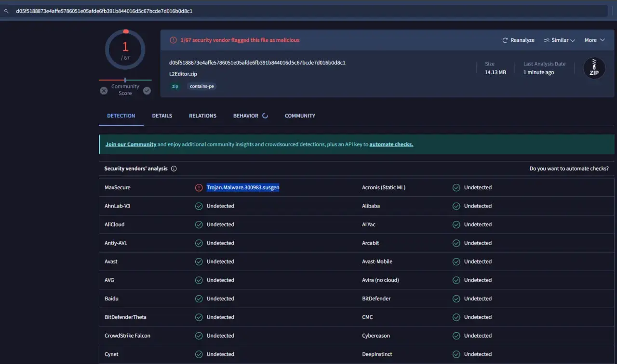The height and width of the screenshot is (364, 617).
Task: Click CMC undetected check icon
Action: [x=456, y=317]
